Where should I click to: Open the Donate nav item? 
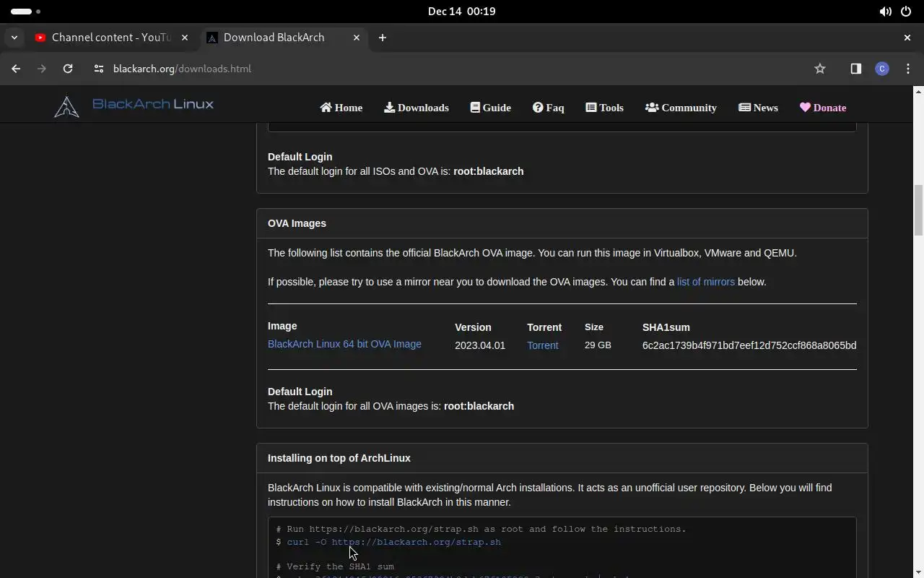tap(823, 108)
